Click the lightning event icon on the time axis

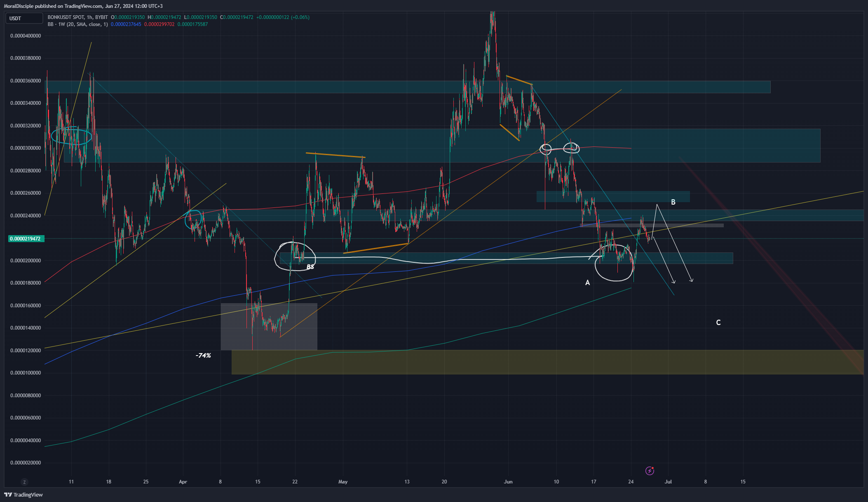pyautogui.click(x=650, y=471)
